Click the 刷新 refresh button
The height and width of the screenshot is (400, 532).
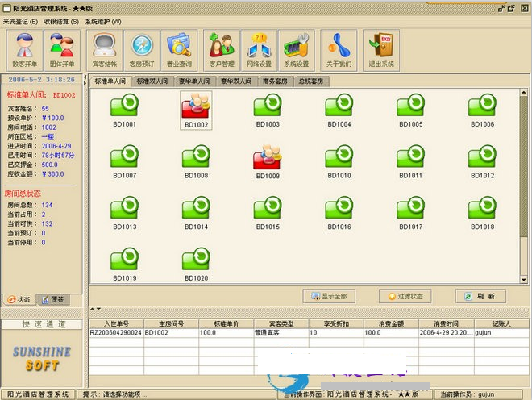tap(480, 296)
